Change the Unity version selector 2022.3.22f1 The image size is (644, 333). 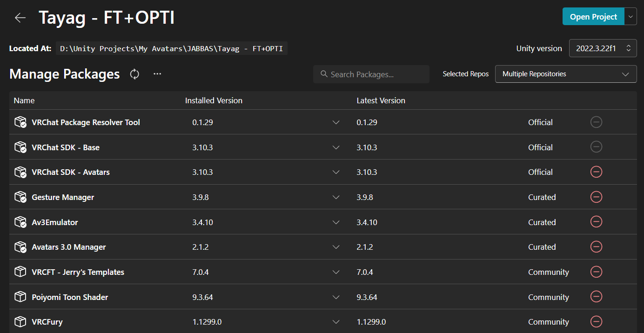point(603,48)
